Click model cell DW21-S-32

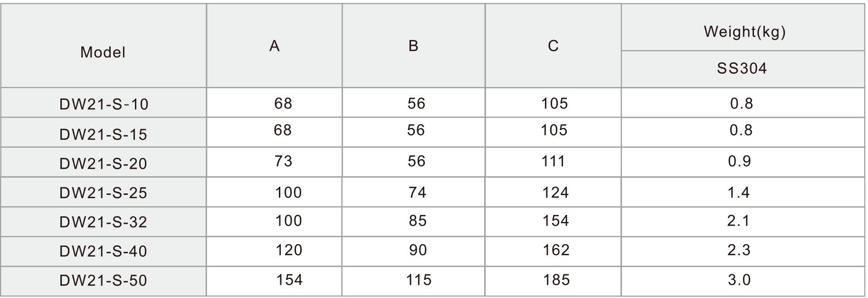[x=103, y=222]
